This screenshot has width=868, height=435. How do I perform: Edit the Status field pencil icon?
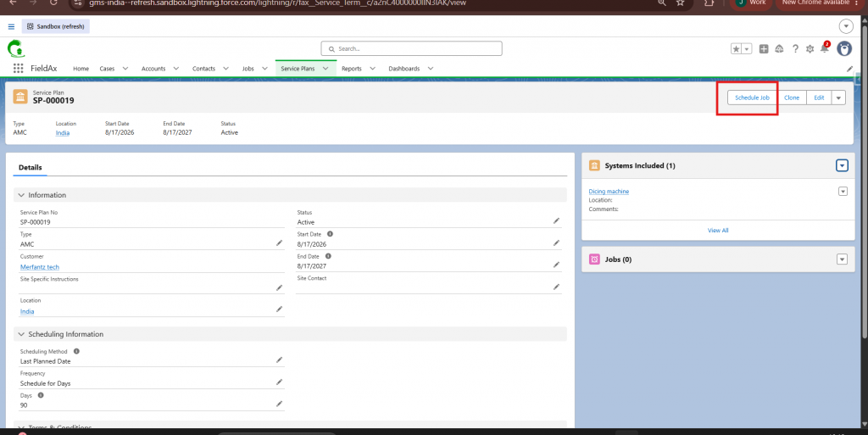[x=556, y=220]
